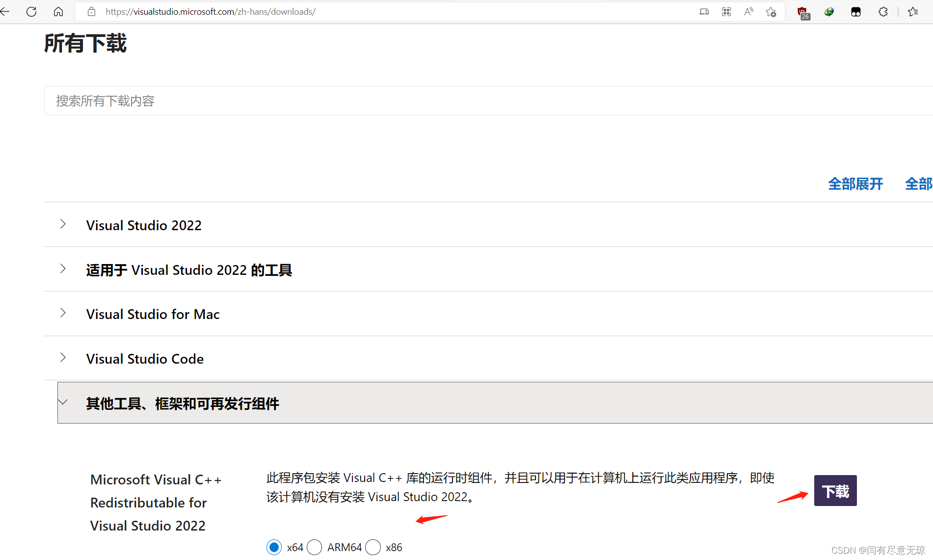The image size is (933, 560).
Task: Start Read aloud from address bar
Action: [x=748, y=11]
